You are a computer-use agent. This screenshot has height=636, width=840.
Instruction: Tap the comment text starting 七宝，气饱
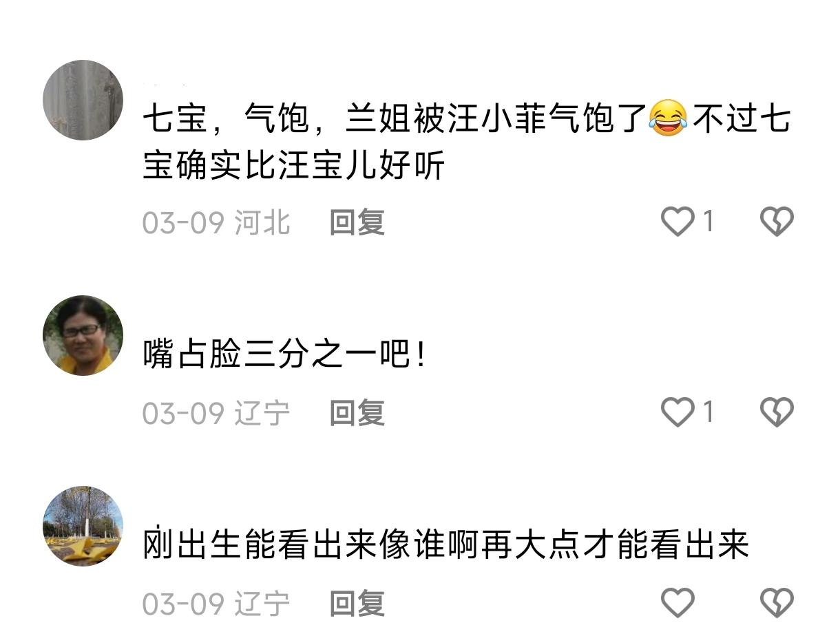pos(466,142)
